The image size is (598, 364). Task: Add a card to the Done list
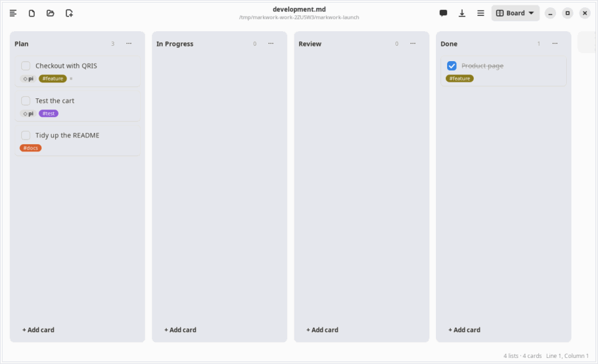(464, 330)
